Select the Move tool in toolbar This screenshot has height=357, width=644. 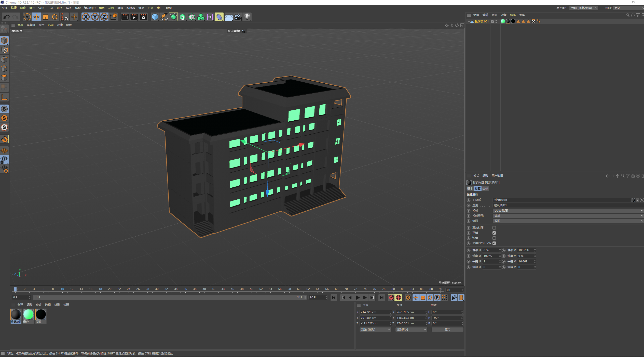36,17
